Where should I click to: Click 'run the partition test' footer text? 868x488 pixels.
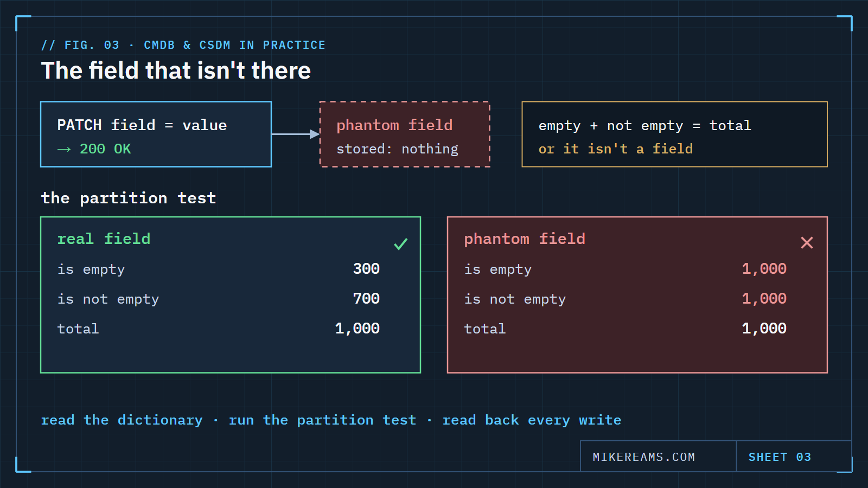click(322, 420)
